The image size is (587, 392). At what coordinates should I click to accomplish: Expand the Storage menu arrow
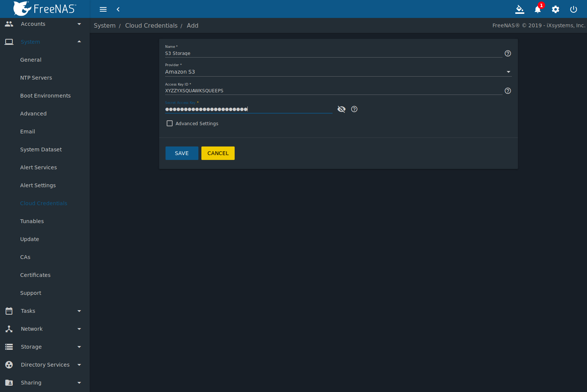(x=79, y=347)
